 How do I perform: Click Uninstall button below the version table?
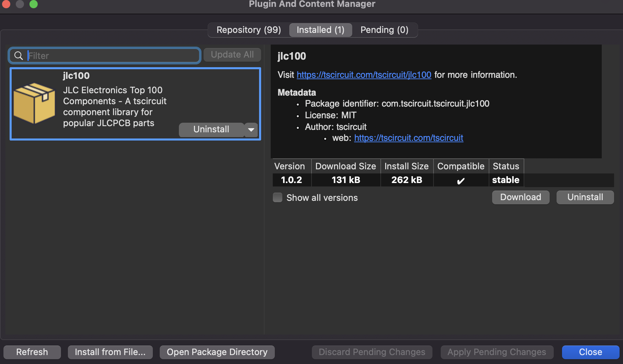(x=585, y=197)
